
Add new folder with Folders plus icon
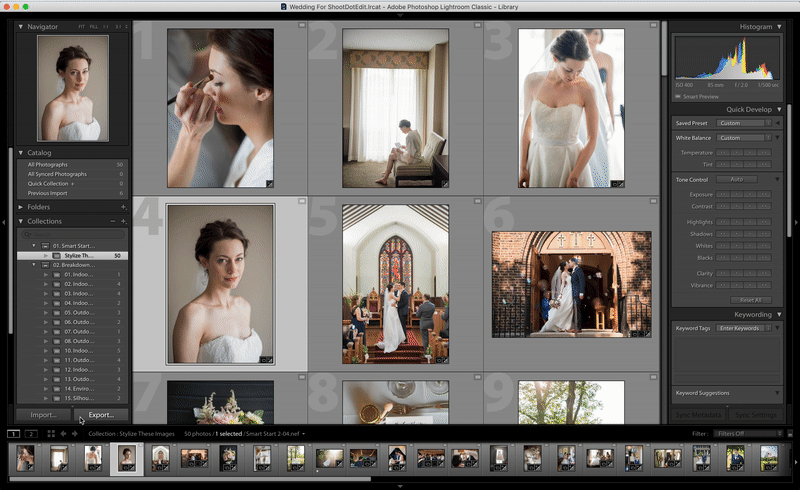[123, 207]
